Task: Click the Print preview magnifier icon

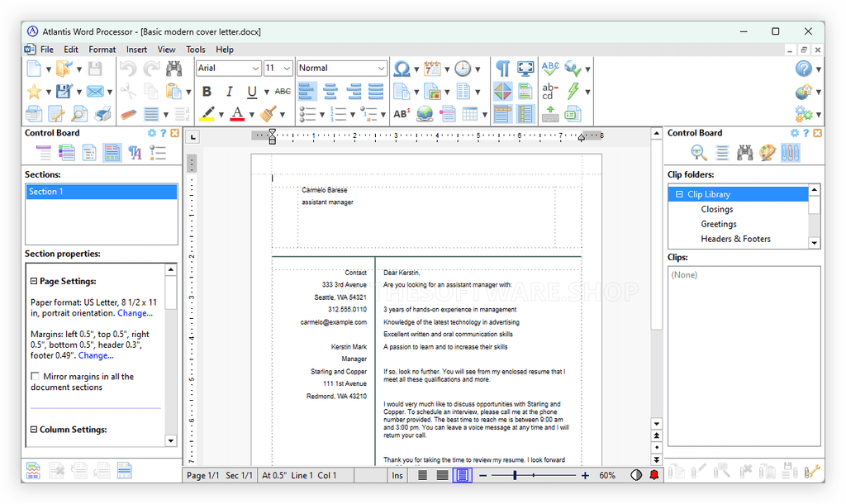Action: point(79,114)
